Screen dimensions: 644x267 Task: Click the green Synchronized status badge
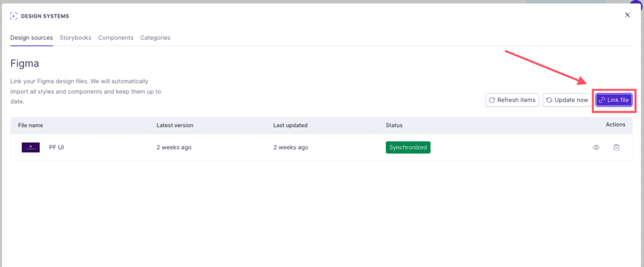tap(408, 147)
